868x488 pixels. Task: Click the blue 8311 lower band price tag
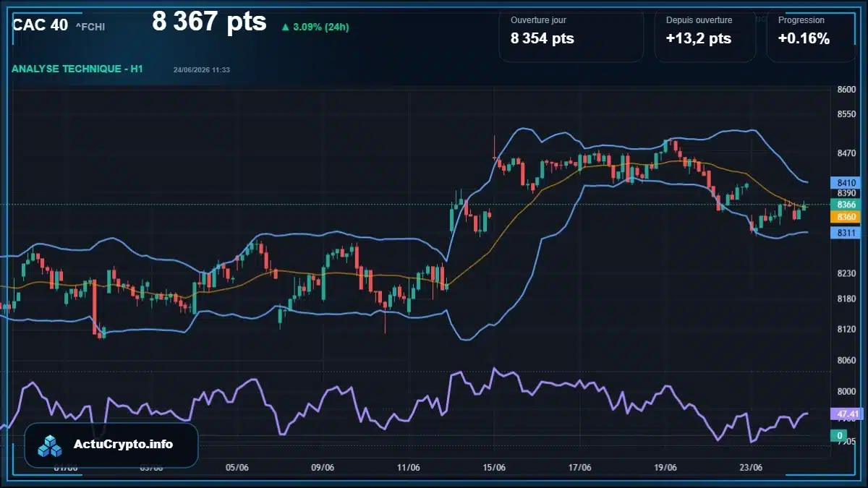846,233
